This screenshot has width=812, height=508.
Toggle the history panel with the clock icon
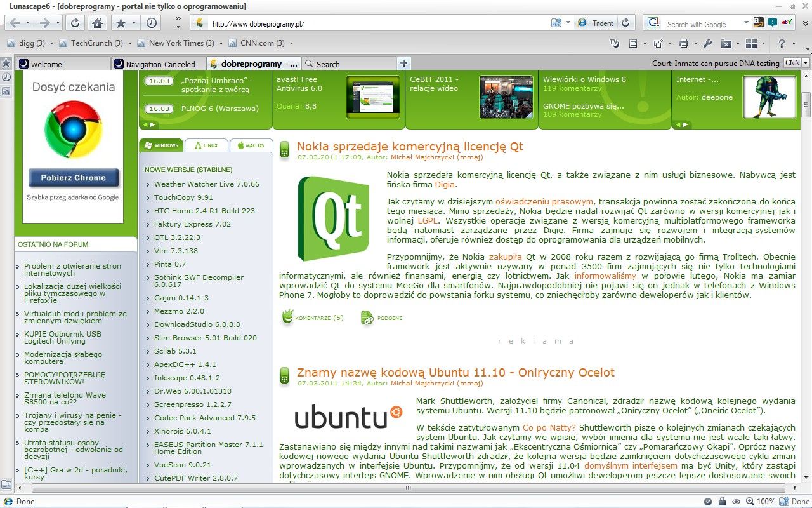(x=150, y=22)
